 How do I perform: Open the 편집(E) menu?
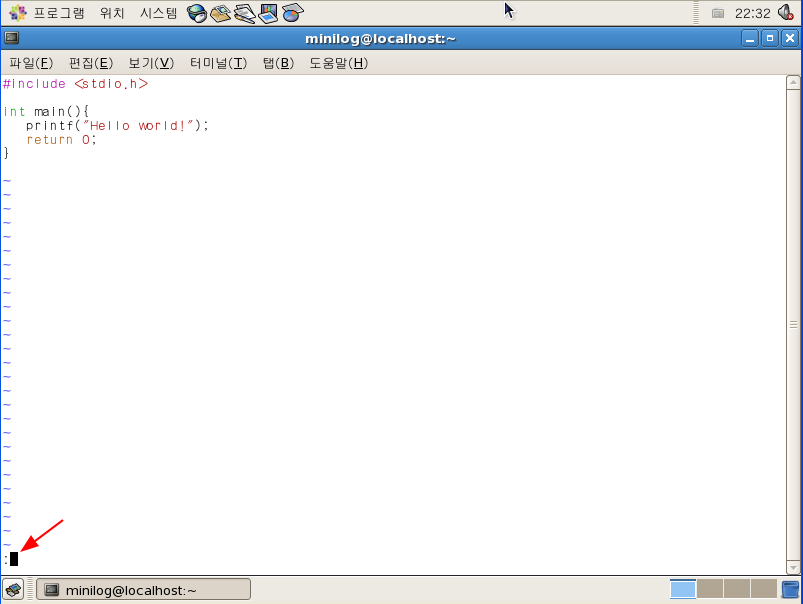tap(91, 63)
